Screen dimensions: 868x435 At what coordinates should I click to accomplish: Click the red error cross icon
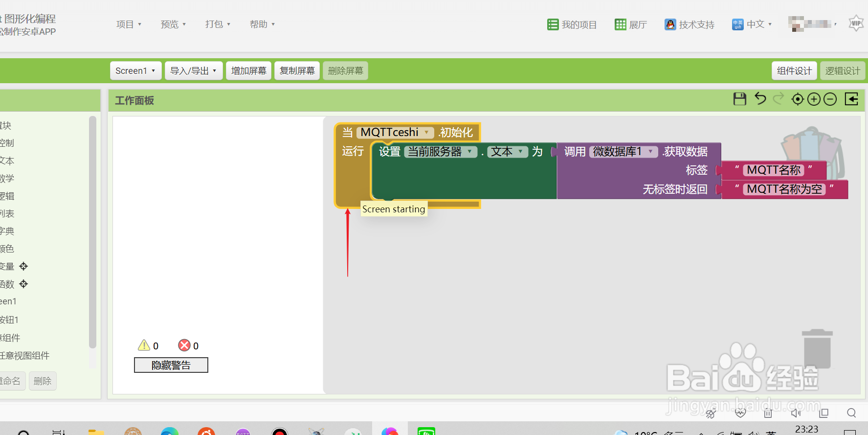pos(184,345)
